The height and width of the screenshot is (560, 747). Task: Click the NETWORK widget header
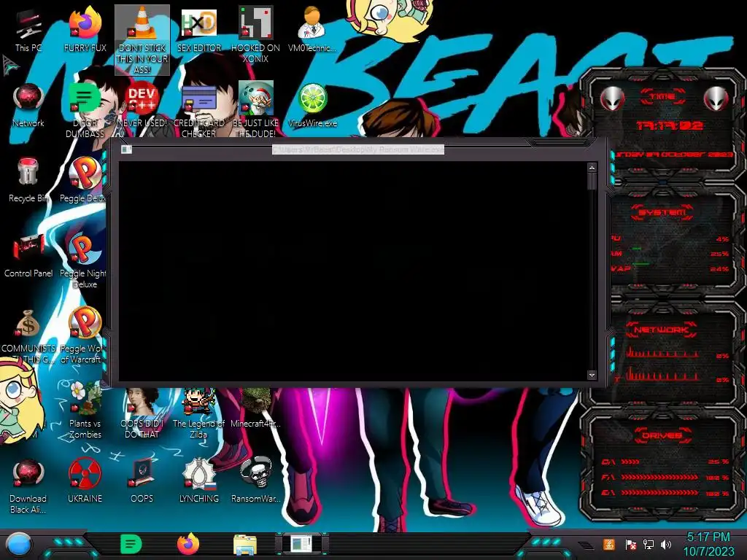click(x=662, y=330)
